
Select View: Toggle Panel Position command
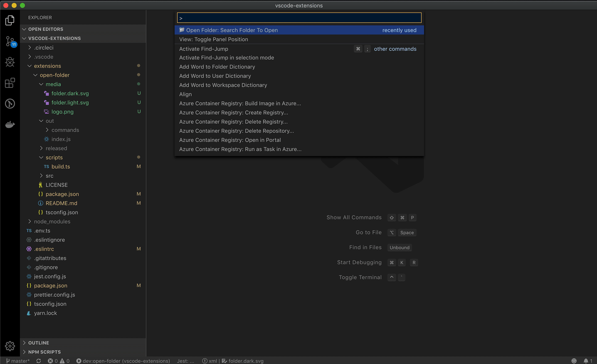(299, 39)
